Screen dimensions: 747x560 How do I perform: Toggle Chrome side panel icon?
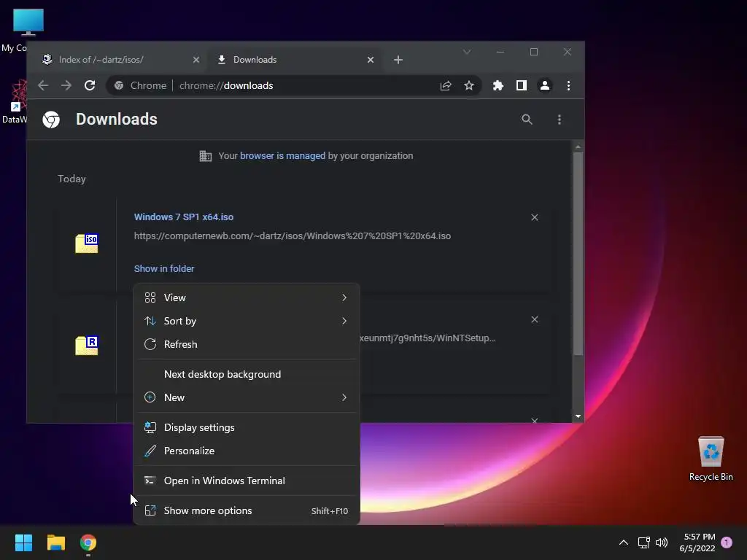coord(521,86)
